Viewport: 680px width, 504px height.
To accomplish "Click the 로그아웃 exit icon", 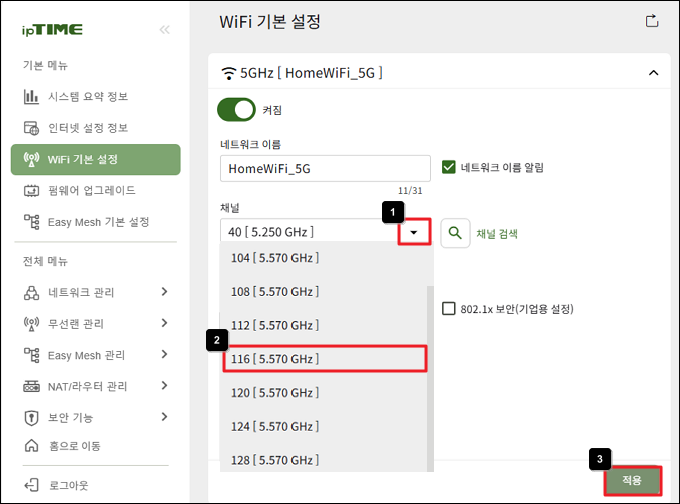I will [31, 485].
